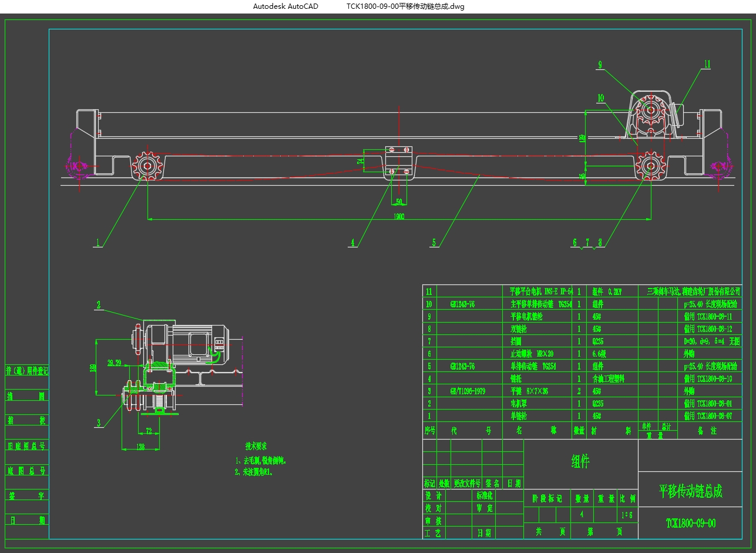Click the 技术要求 heading text
Image resolution: width=756 pixels, height=553 pixels.
pyautogui.click(x=256, y=447)
